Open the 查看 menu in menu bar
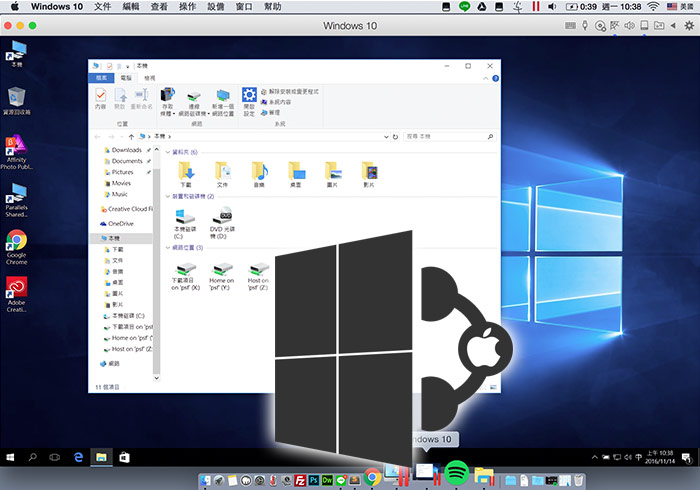The width and height of the screenshot is (700, 490). [159, 7]
